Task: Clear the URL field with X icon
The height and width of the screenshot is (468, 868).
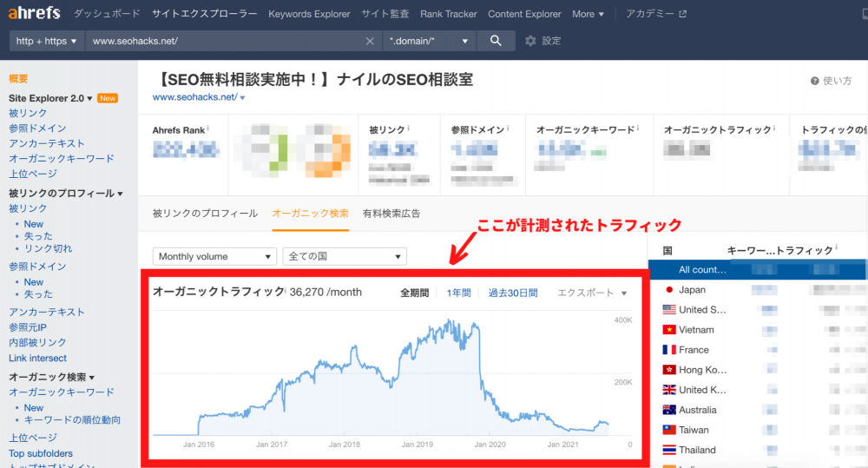Action: [x=370, y=41]
